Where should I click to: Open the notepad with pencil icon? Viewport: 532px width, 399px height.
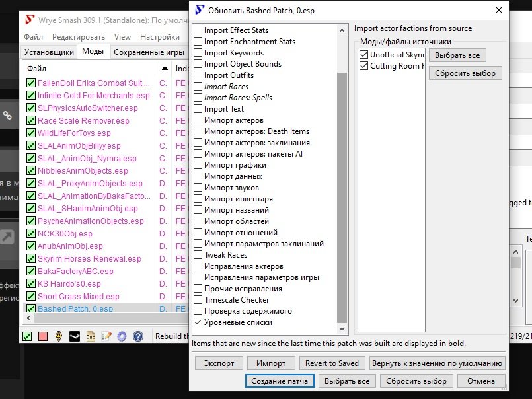click(106, 336)
